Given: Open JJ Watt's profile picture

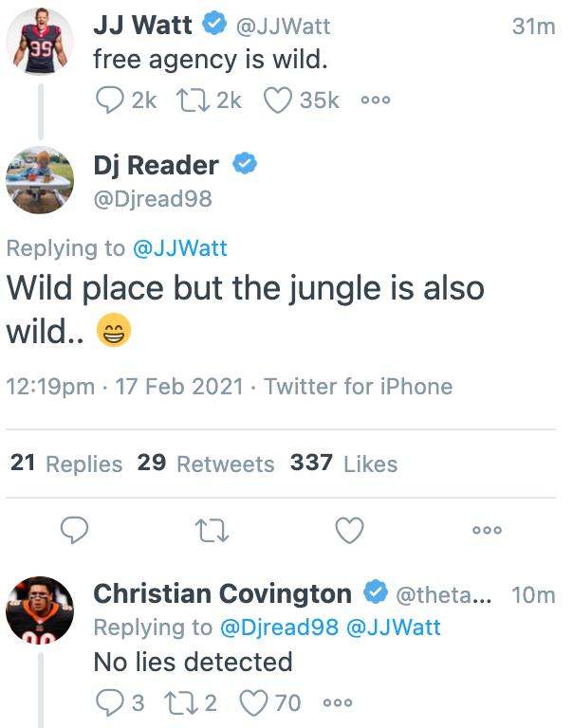Looking at the screenshot, I should [39, 41].
